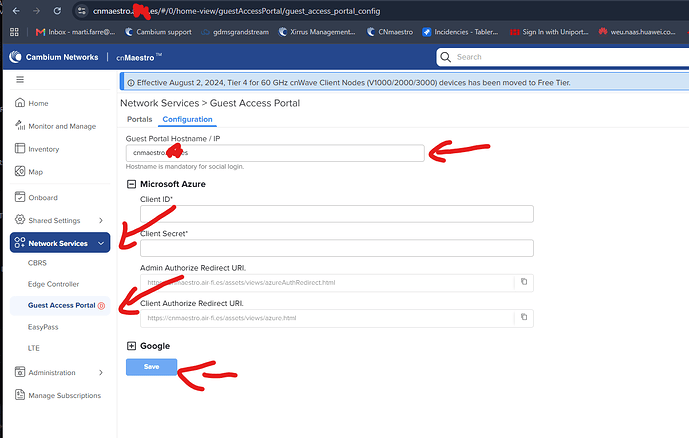Click the Home icon in sidebar
The width and height of the screenshot is (689, 438).
point(20,103)
